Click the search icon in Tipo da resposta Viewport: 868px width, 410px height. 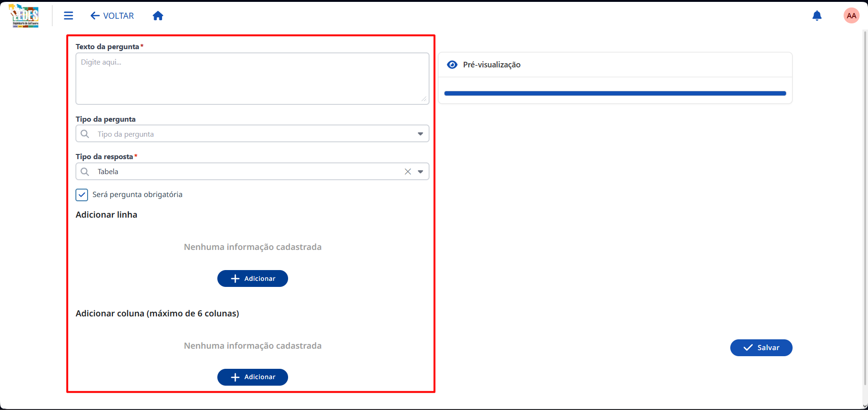tap(85, 172)
